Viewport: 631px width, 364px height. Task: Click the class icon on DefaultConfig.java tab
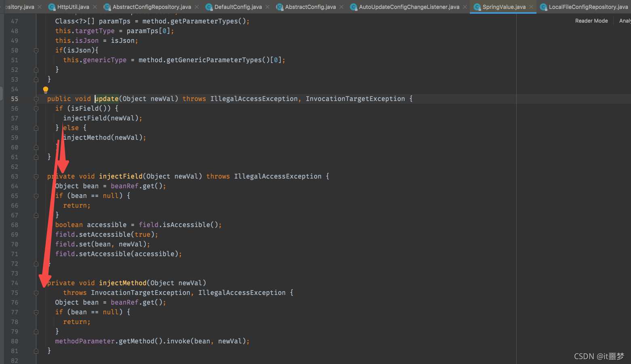(209, 7)
